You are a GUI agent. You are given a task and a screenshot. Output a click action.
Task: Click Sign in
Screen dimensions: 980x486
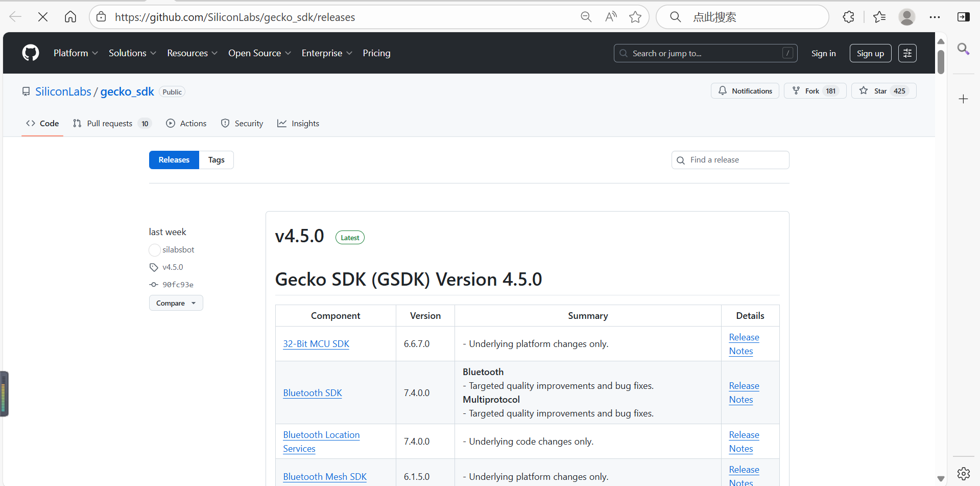[x=823, y=53]
